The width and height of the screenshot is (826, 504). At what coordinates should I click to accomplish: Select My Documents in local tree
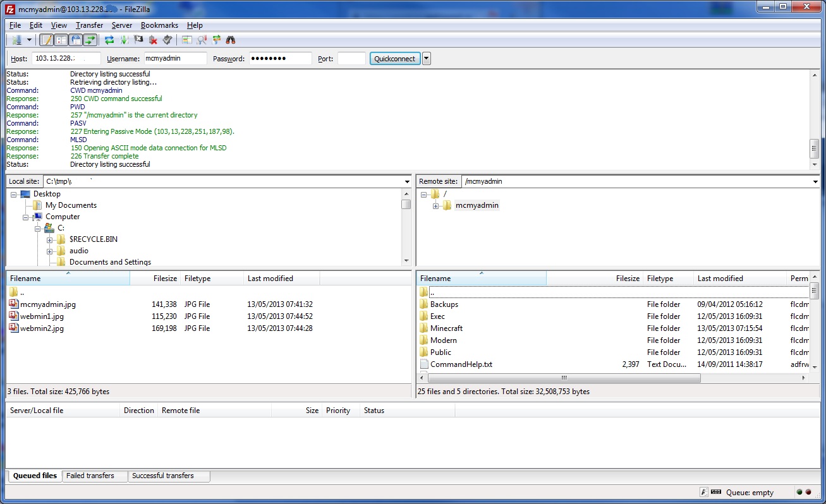point(71,205)
